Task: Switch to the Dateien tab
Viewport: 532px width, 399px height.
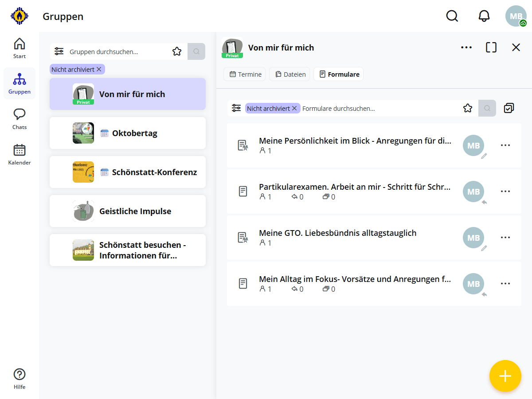Action: (x=290, y=74)
